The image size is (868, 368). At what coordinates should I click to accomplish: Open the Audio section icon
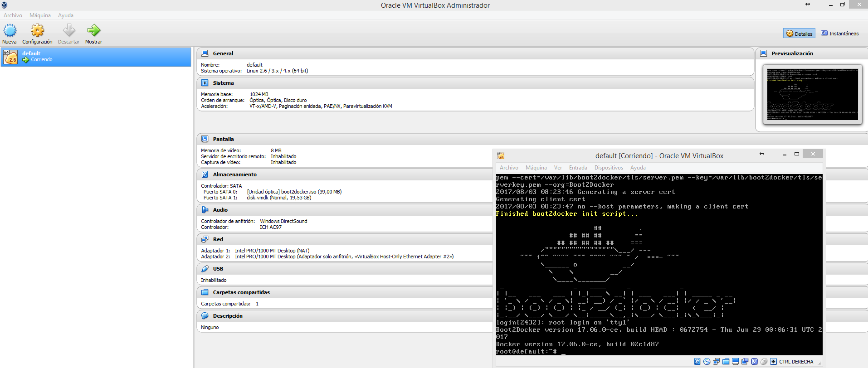pos(205,210)
